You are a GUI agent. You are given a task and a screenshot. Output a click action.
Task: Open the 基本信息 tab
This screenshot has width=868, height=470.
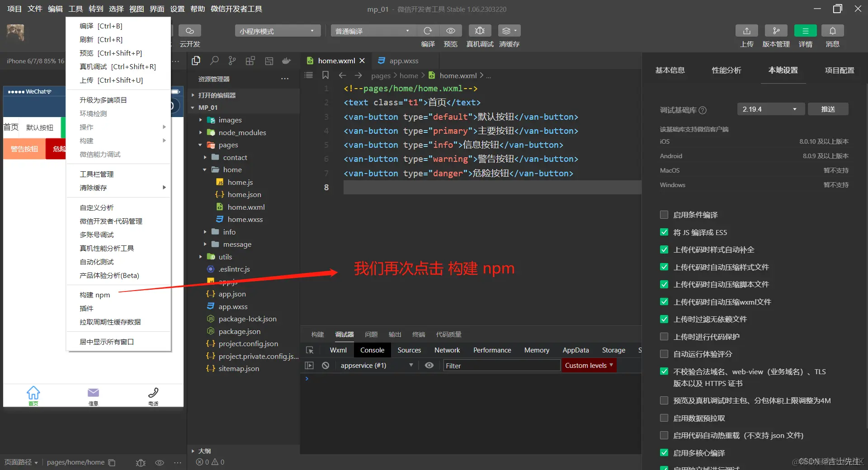point(670,70)
